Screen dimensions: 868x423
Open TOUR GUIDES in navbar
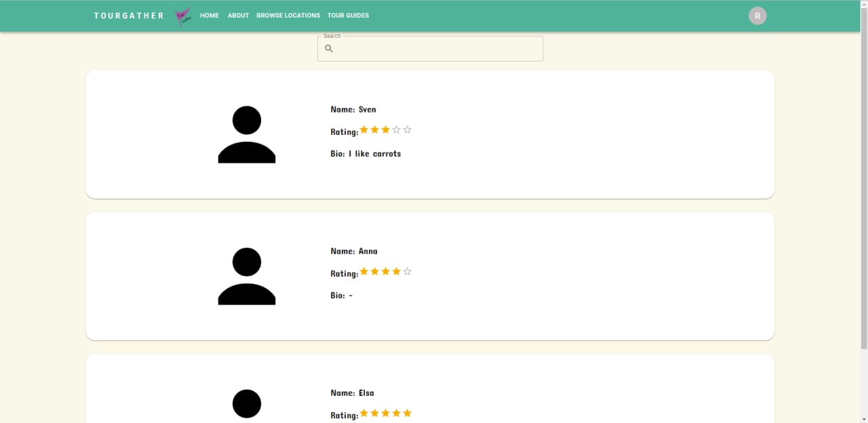pyautogui.click(x=348, y=16)
